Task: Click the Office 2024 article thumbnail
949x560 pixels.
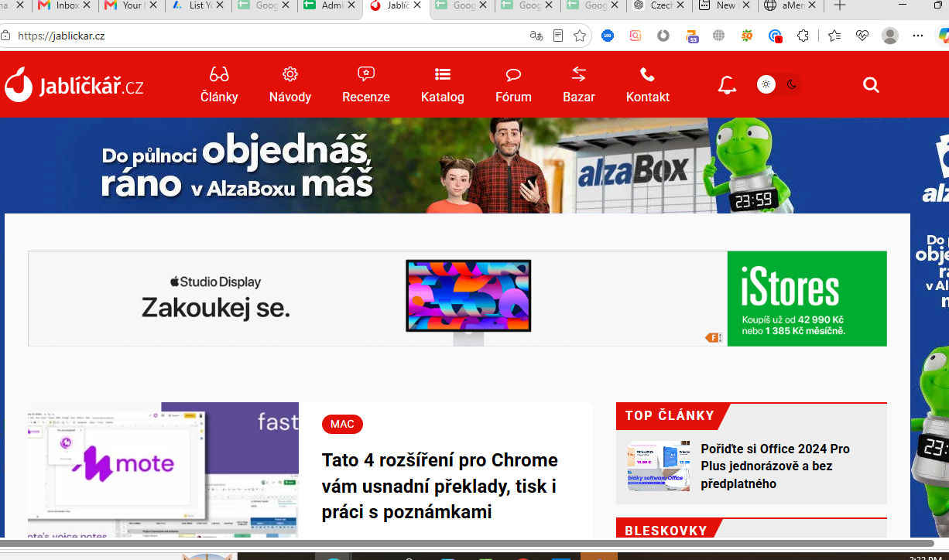Action: 659,466
